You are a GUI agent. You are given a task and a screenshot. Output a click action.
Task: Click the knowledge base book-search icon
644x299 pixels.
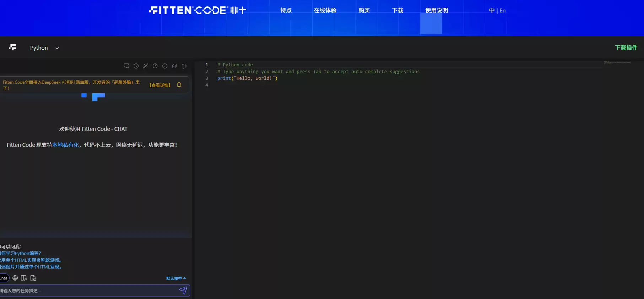pyautogui.click(x=24, y=278)
